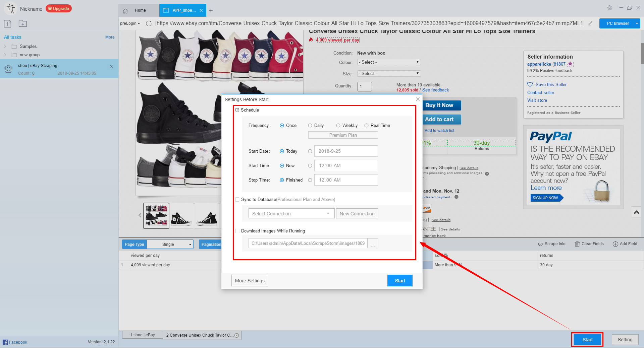Close the Settings Before Start dialog
Viewport: 644px width, 348px height.
pyautogui.click(x=418, y=99)
